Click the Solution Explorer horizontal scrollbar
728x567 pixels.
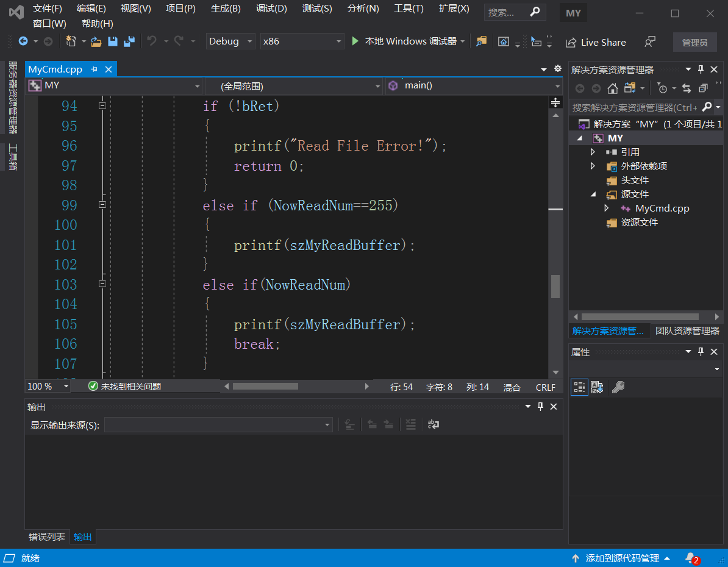coord(640,316)
